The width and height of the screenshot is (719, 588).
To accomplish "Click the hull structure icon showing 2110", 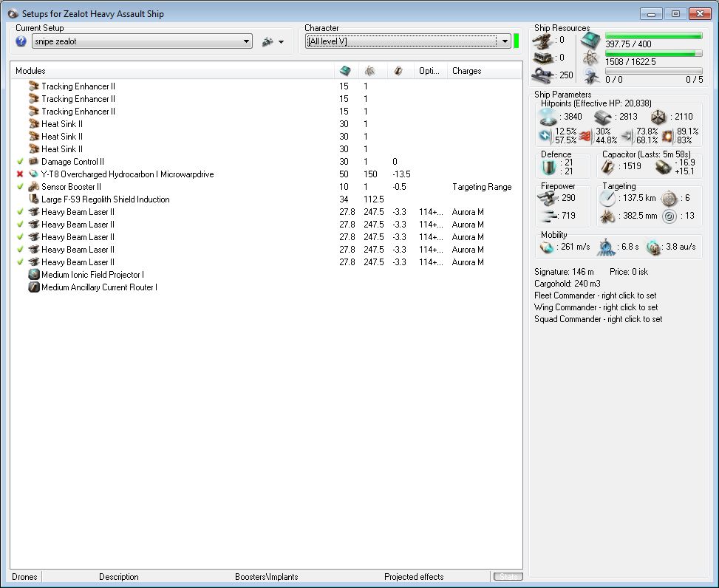I will click(x=658, y=117).
